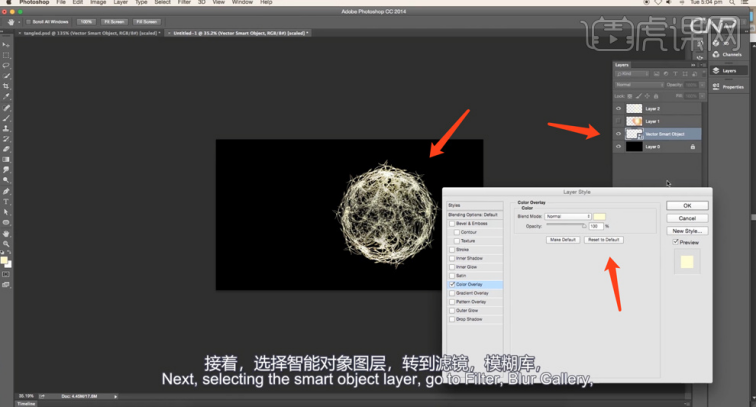Click the Make Default button
756x407 pixels.
coord(563,240)
